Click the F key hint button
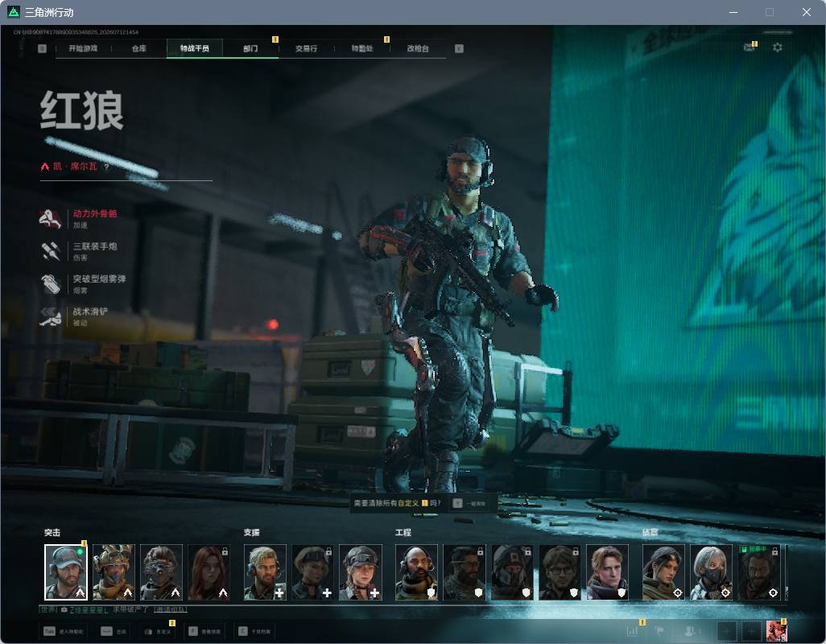Screen dimensions: 826x644 (x=205, y=631)
